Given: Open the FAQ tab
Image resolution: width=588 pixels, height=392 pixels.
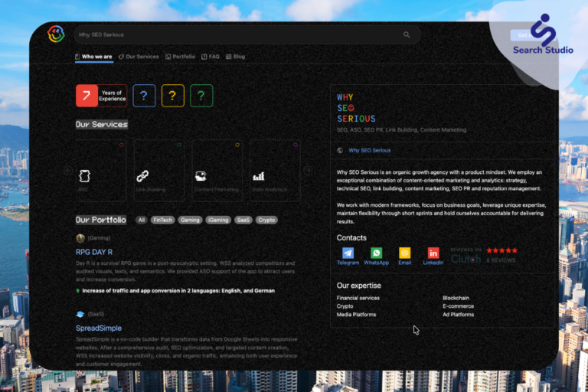Looking at the screenshot, I should coord(211,57).
